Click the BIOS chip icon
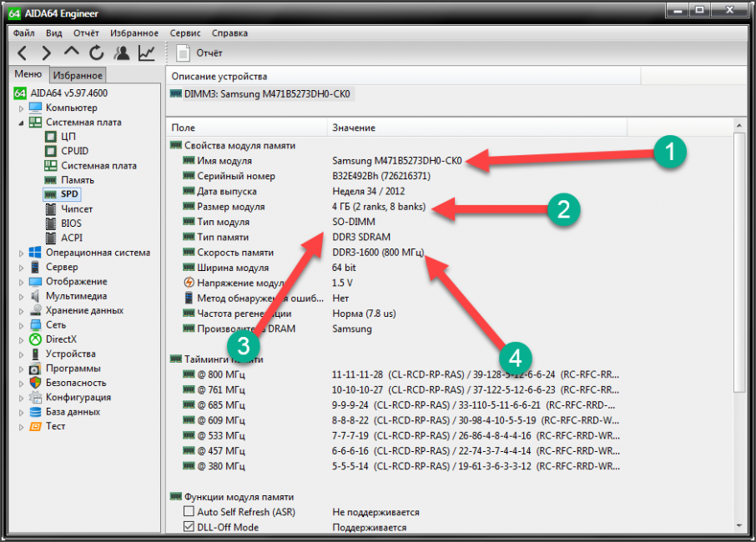 51,223
